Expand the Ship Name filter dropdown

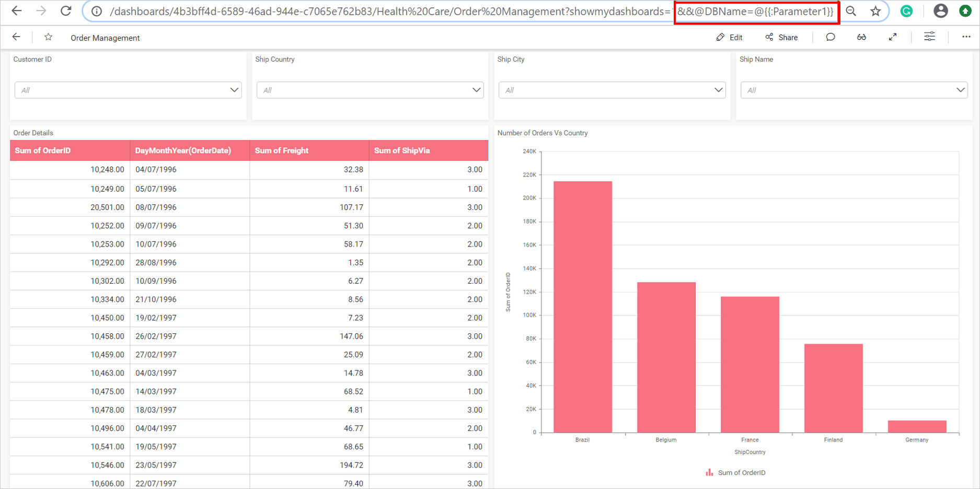961,90
